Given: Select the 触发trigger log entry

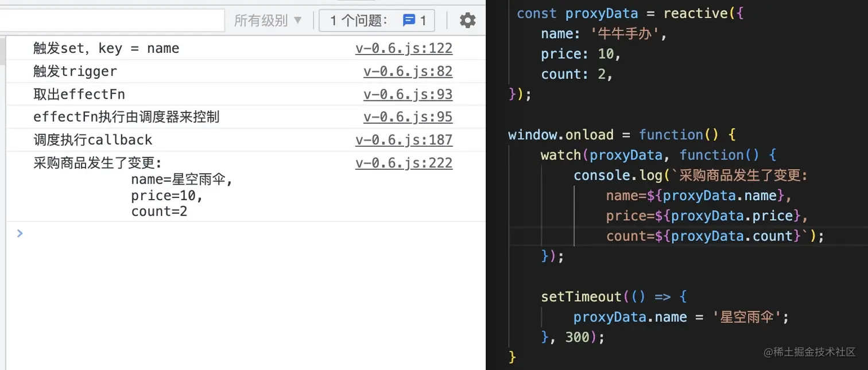Looking at the screenshot, I should [x=75, y=71].
